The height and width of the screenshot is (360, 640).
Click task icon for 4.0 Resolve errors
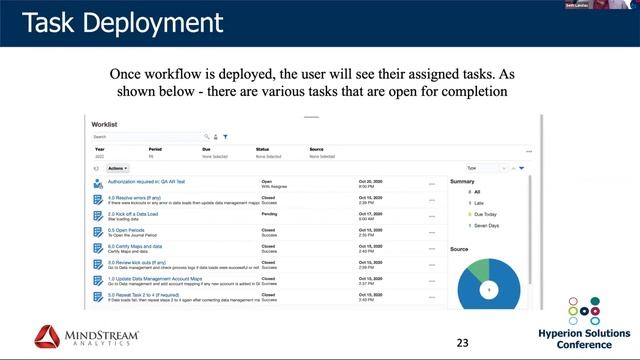point(98,200)
